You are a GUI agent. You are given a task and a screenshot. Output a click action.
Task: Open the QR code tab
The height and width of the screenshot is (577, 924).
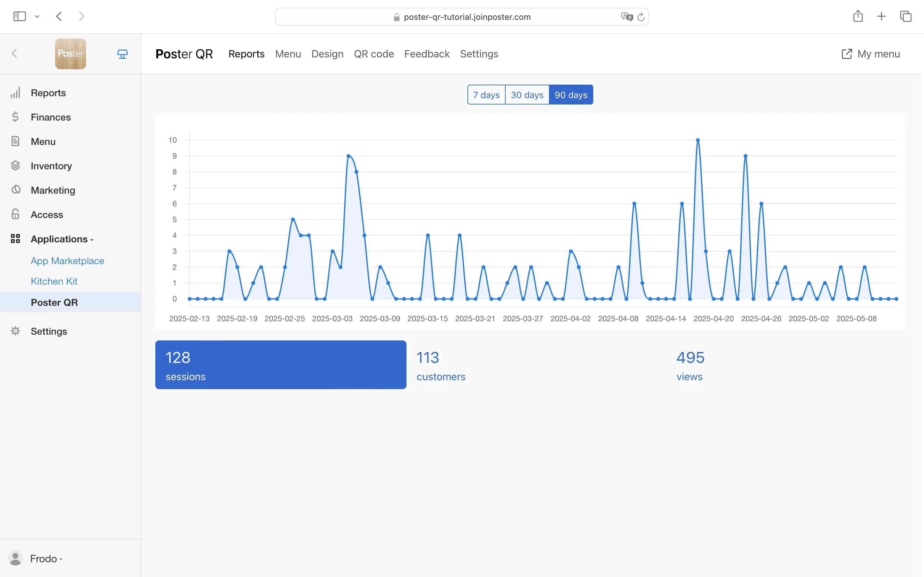click(x=373, y=54)
